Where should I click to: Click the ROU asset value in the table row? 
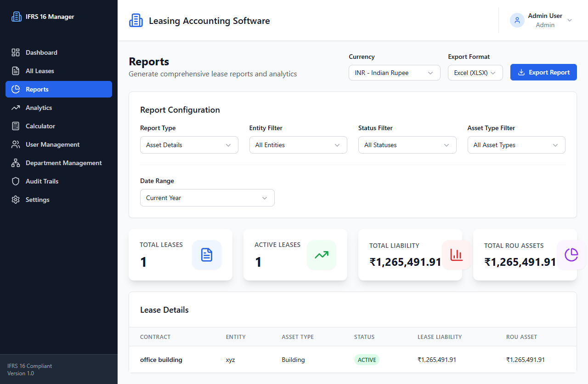(x=526, y=360)
